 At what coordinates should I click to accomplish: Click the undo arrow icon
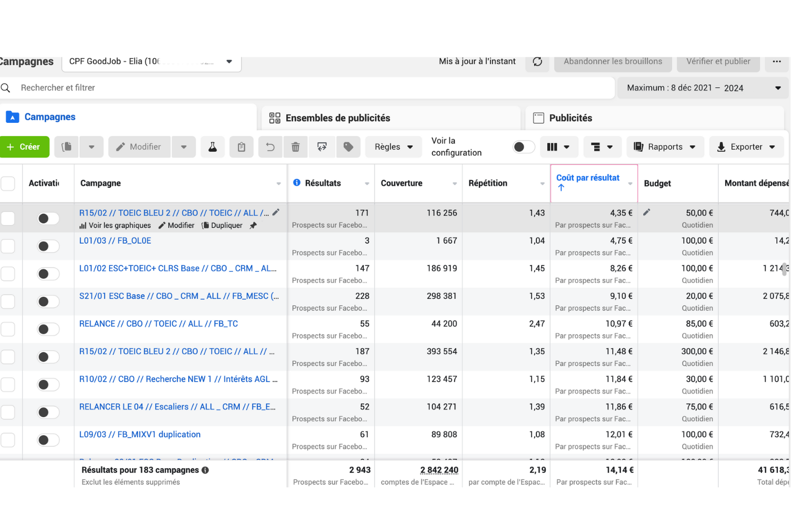click(270, 147)
